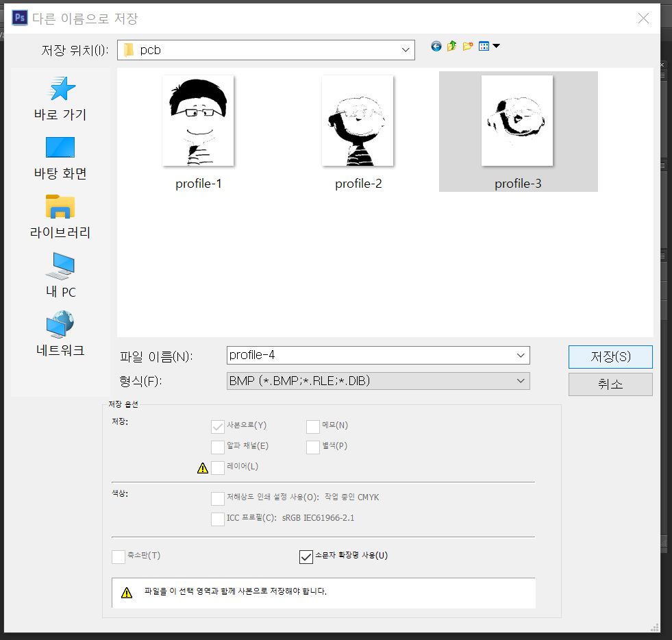
Task: Click the pcb folder icon in location box
Action: tap(129, 50)
